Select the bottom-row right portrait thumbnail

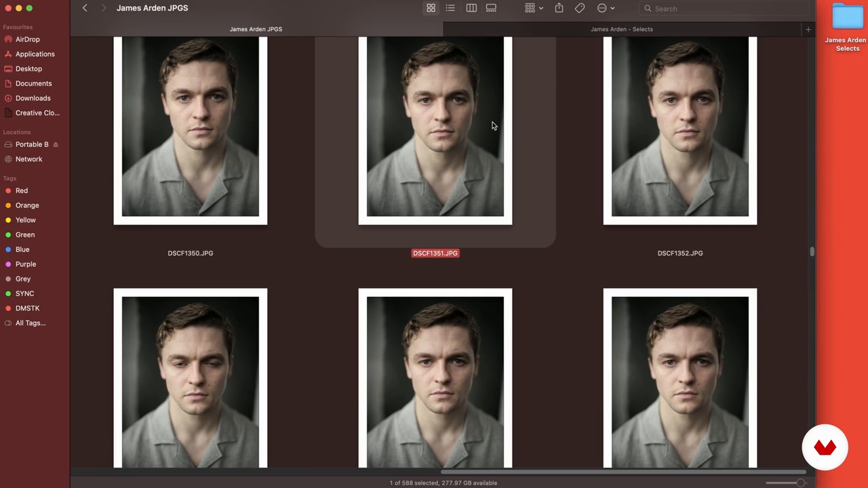coord(680,378)
